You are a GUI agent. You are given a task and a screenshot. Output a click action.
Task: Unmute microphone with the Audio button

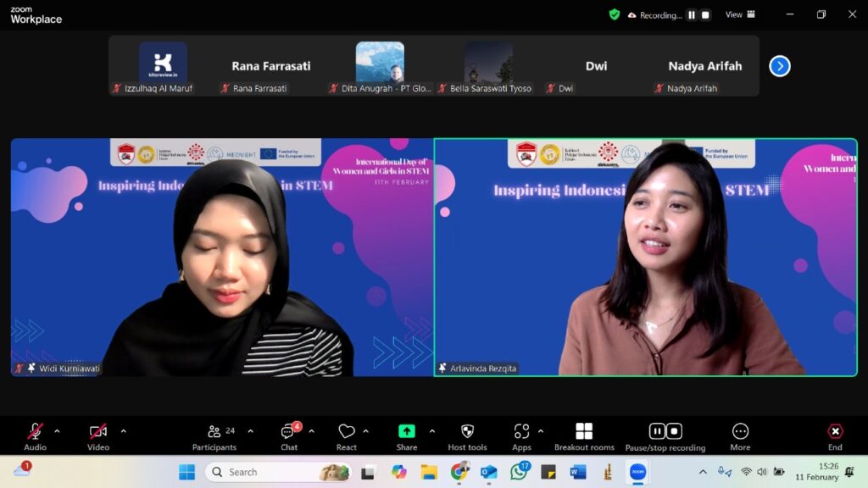coord(35,436)
